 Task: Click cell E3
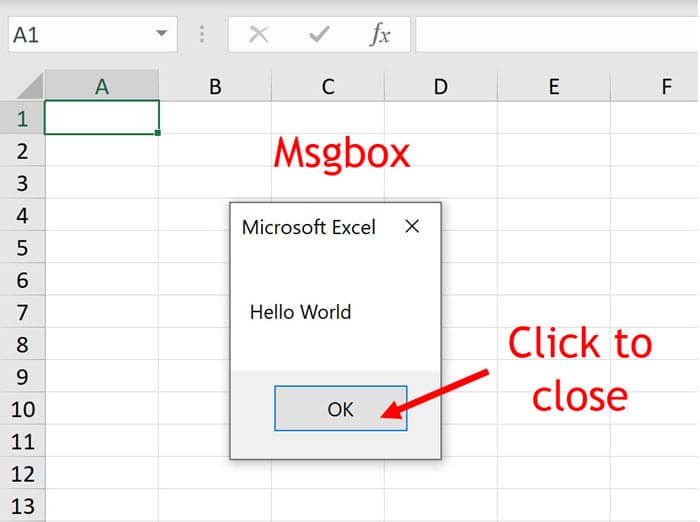coord(554,183)
